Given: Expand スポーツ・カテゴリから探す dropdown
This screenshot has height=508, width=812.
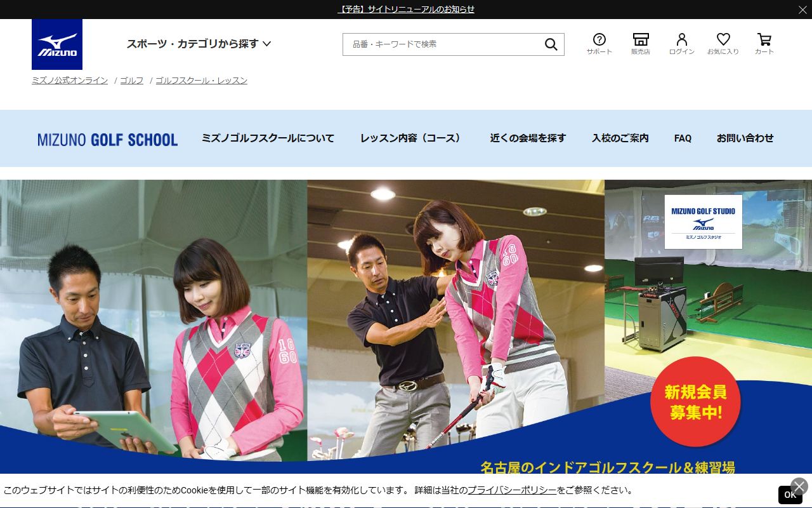Looking at the screenshot, I should tap(199, 44).
